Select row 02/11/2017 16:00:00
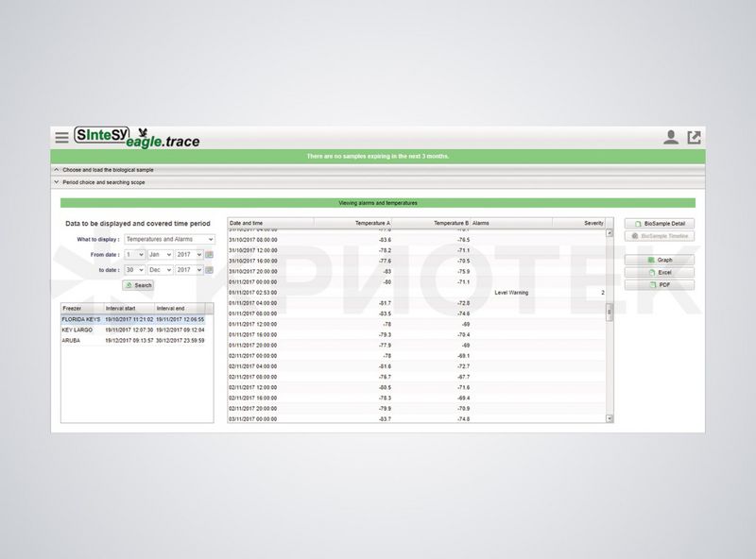The image size is (756, 559). tap(417, 398)
